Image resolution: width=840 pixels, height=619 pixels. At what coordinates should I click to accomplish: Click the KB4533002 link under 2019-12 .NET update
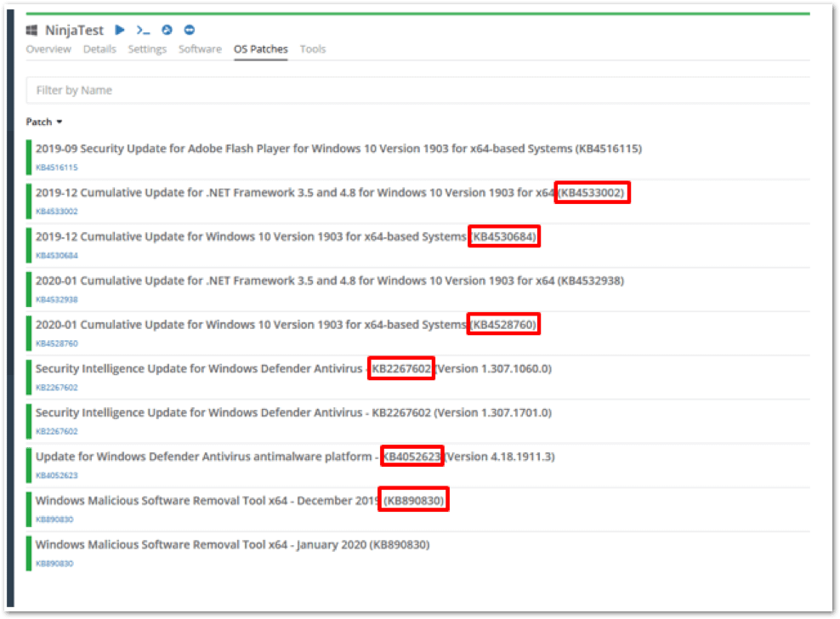56,212
